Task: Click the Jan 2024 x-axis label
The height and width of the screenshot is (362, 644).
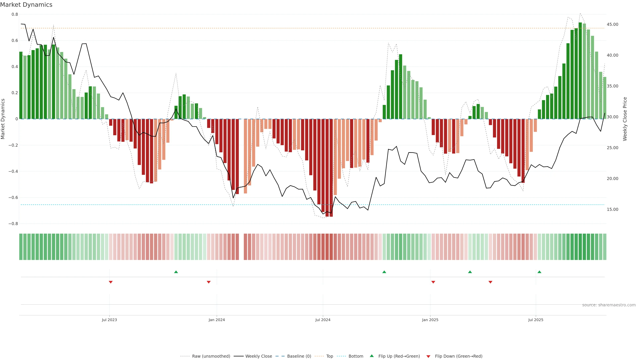Action: [x=217, y=320]
